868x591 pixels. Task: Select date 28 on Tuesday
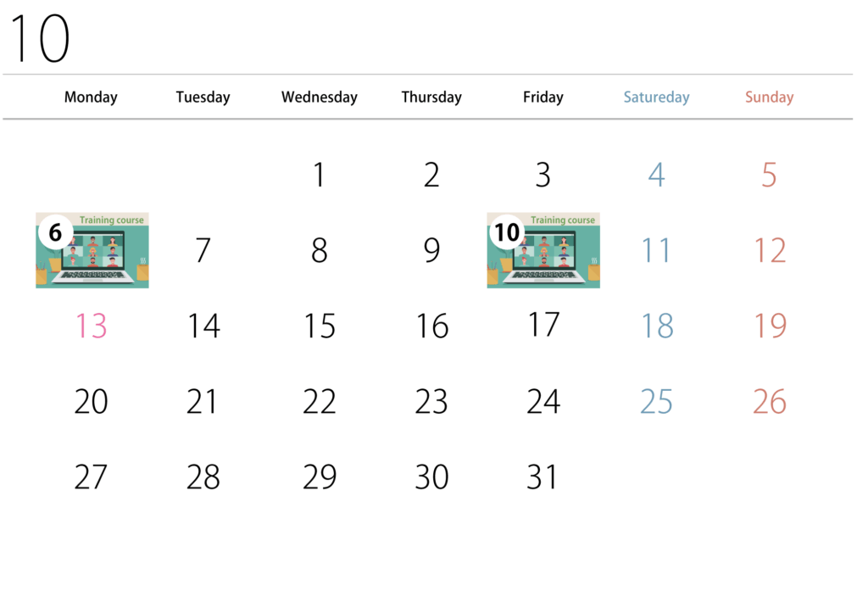[x=203, y=477]
